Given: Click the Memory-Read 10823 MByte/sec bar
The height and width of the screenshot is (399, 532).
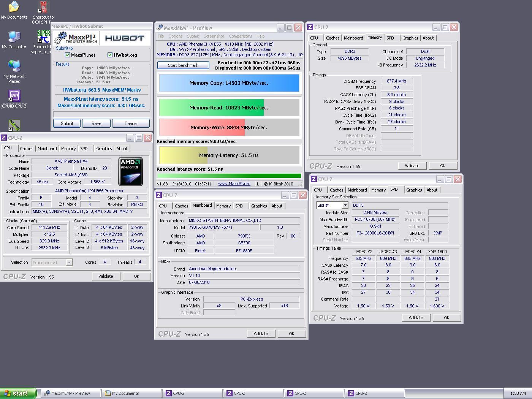Looking at the screenshot, I should (x=229, y=108).
